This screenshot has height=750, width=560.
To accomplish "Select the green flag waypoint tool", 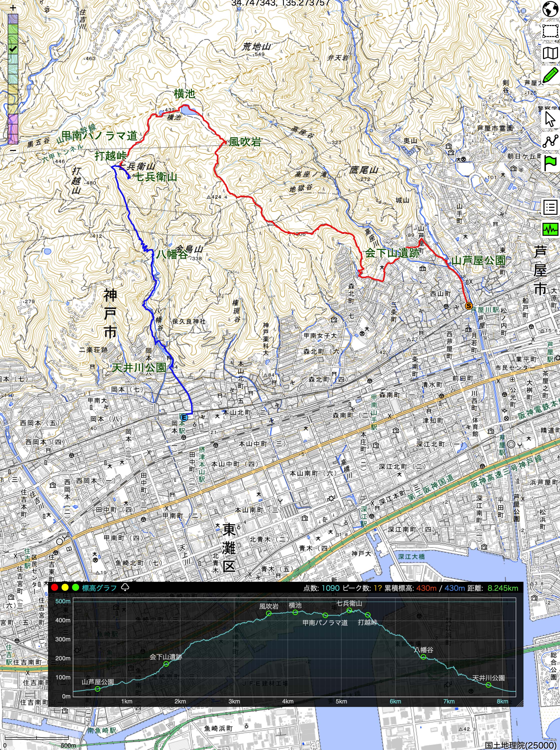I will coord(550,163).
